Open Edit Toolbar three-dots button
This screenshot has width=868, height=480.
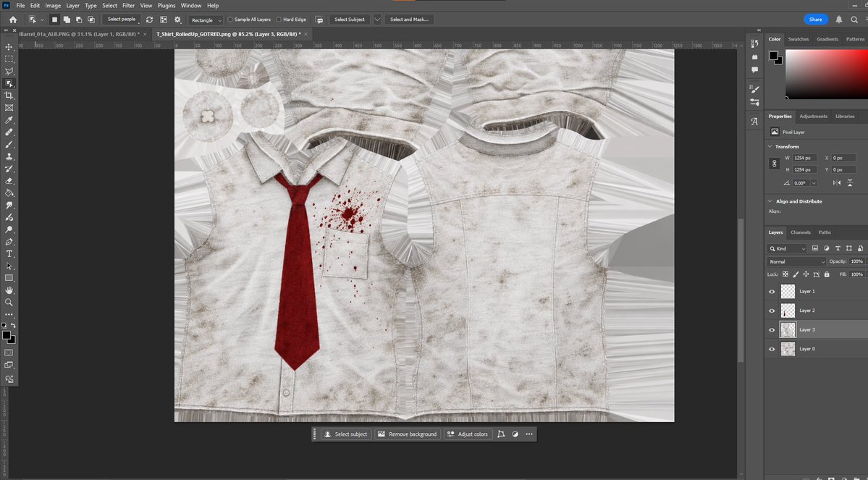click(9, 314)
